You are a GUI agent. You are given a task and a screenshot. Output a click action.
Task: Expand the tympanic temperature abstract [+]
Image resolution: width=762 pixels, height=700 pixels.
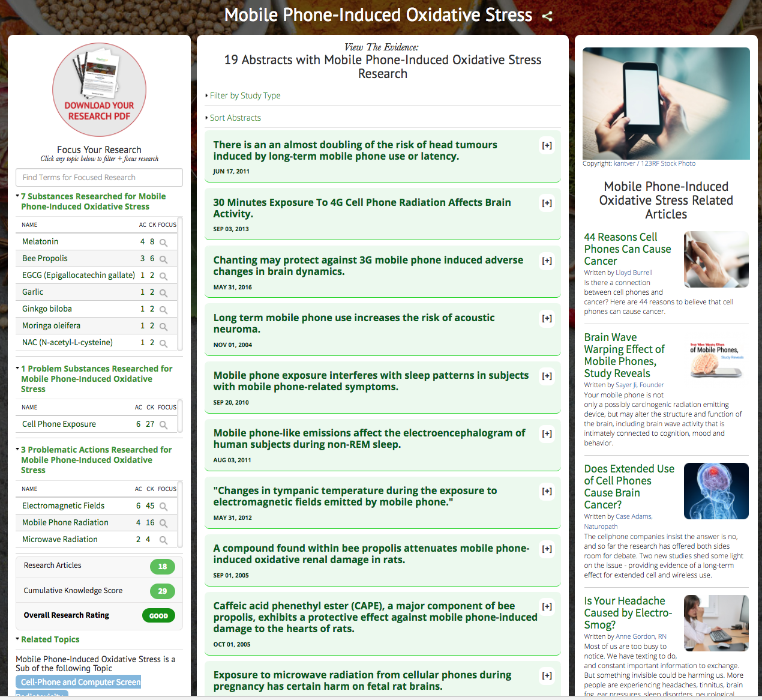(x=547, y=492)
